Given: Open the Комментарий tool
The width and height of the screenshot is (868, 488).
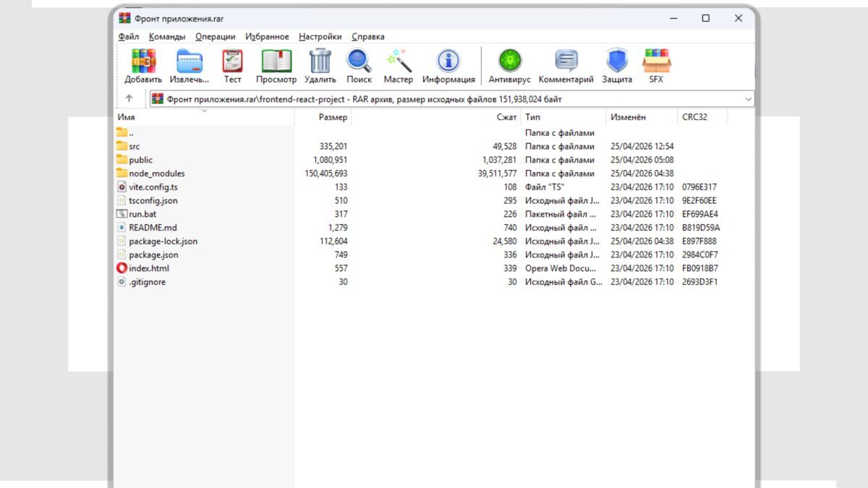Looking at the screenshot, I should click(x=566, y=61).
